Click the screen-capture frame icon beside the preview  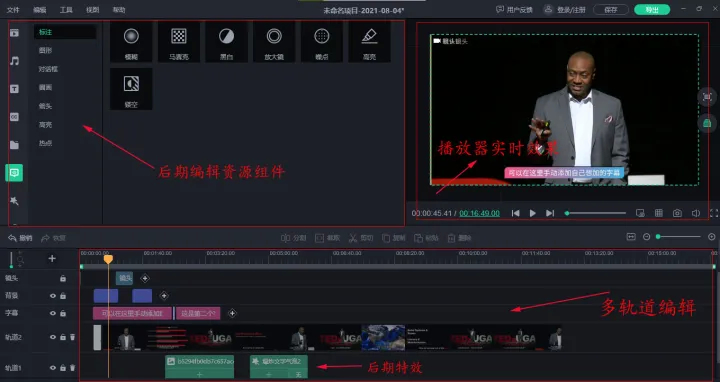click(707, 97)
